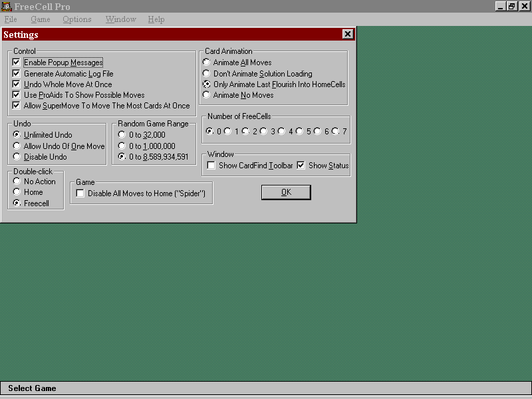532x399 pixels.
Task: Click the FreeCell Pro title bar icon
Action: 6,6
